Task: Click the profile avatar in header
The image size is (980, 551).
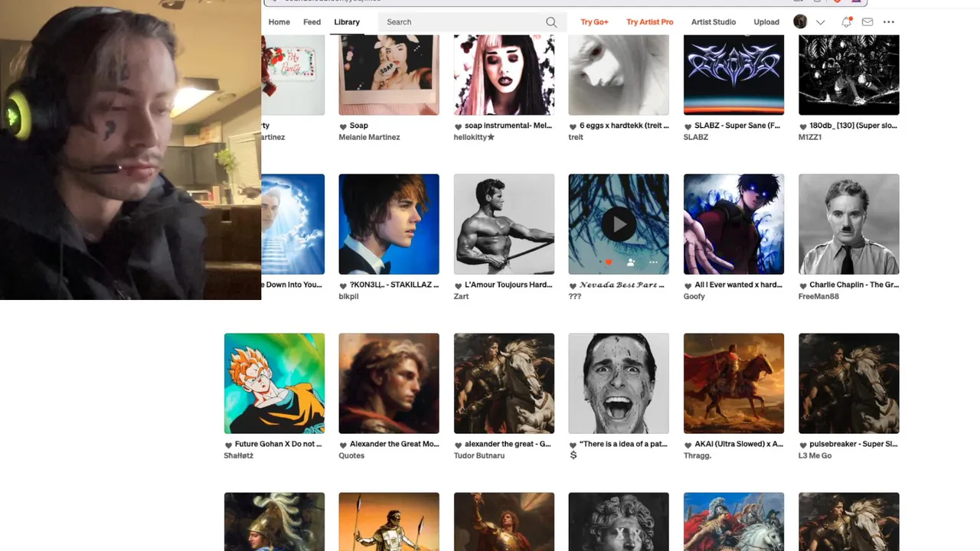Action: [x=800, y=22]
